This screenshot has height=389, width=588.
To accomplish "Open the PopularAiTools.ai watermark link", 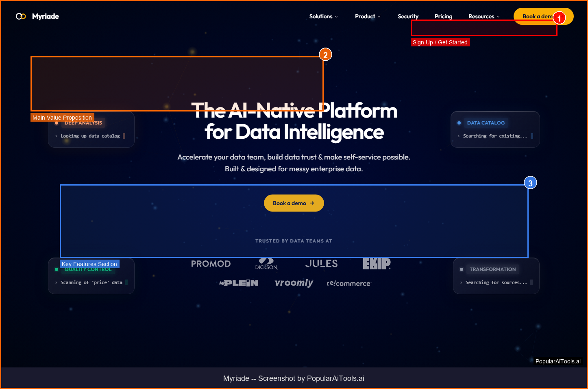I will click(x=558, y=361).
